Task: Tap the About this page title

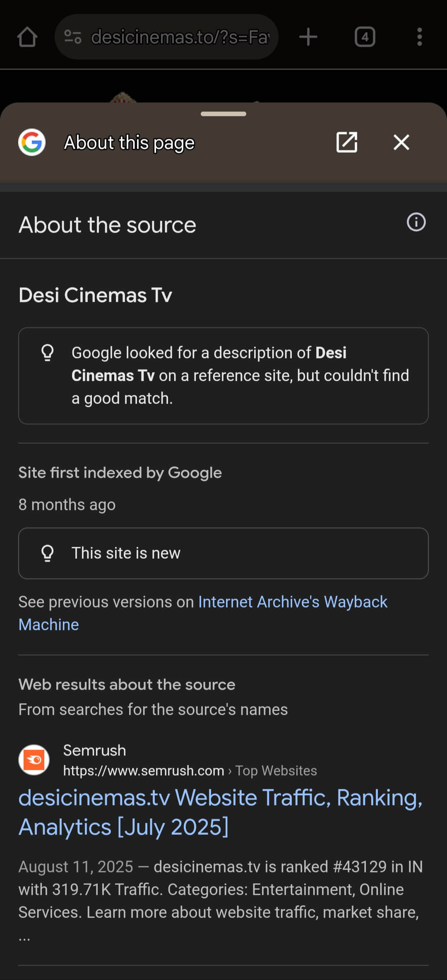Action: tap(129, 143)
